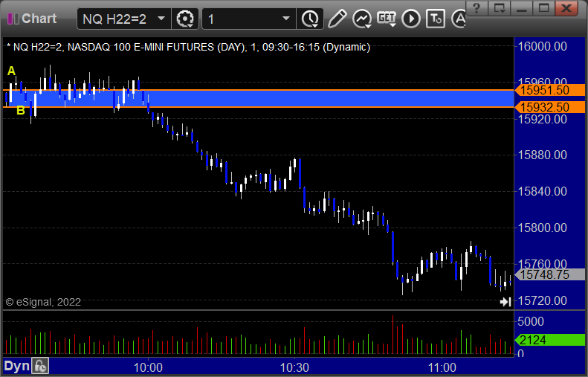The width and height of the screenshot is (588, 377).
Task: Open the time template clock icon
Action: tap(310, 19)
